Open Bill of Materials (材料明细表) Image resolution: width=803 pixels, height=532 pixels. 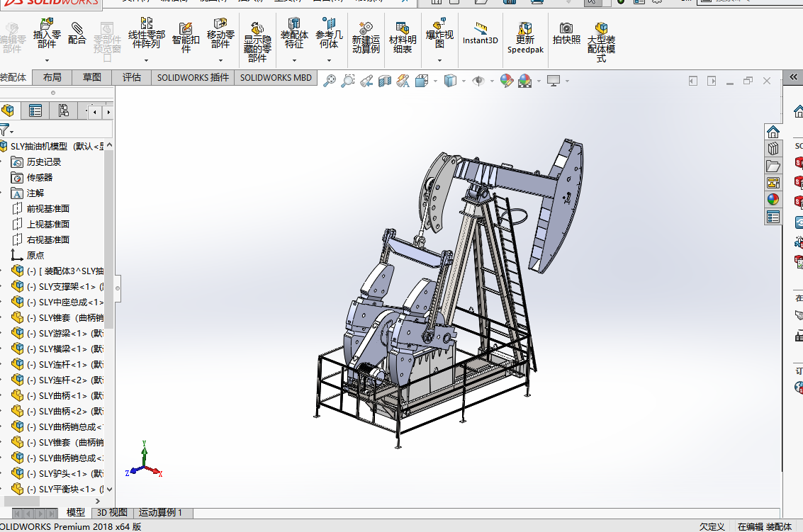point(403,38)
